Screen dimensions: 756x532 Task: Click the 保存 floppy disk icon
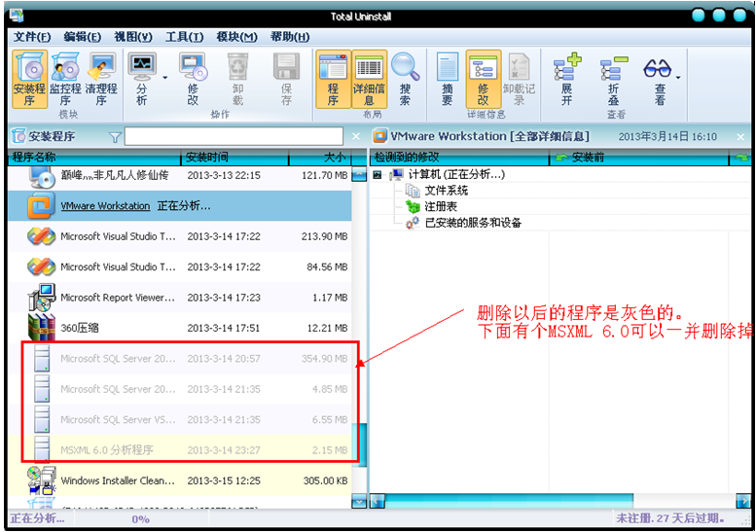286,79
